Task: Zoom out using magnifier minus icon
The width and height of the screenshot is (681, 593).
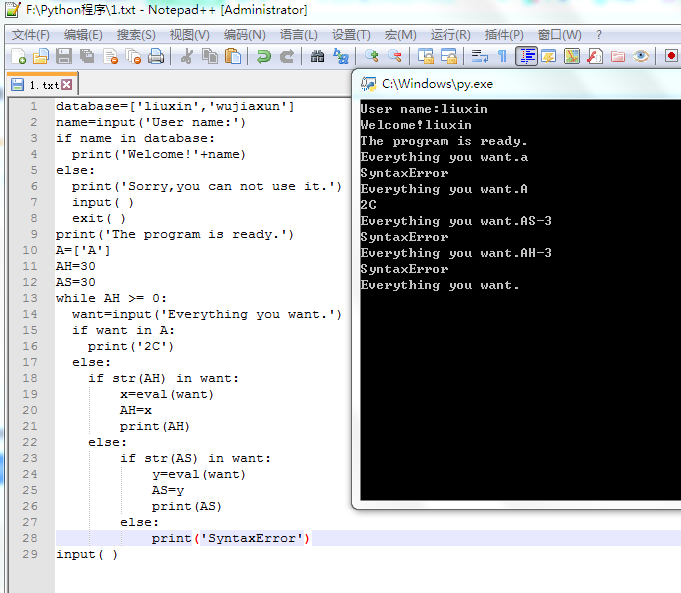Action: pos(394,56)
